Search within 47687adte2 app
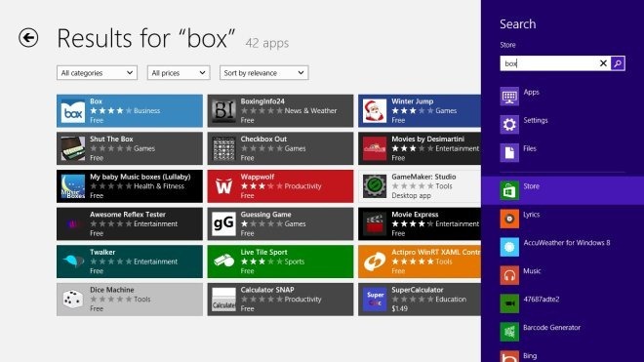644x362 pixels. click(563, 303)
